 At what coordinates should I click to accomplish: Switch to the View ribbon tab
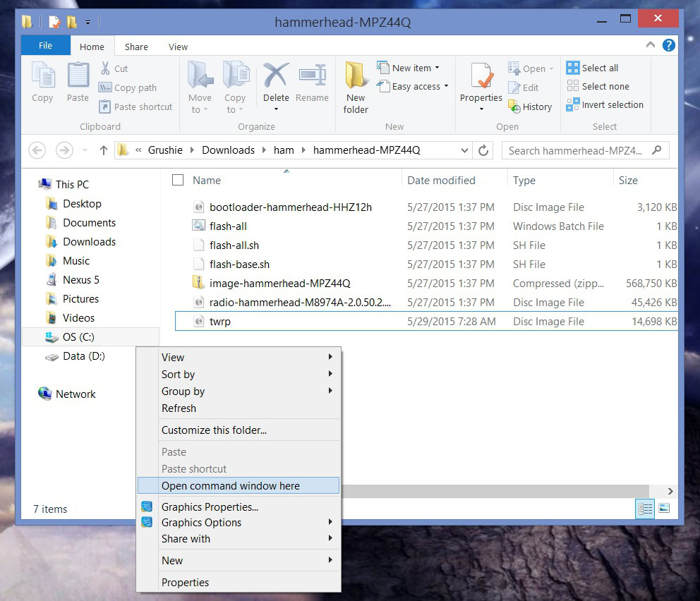[x=178, y=47]
